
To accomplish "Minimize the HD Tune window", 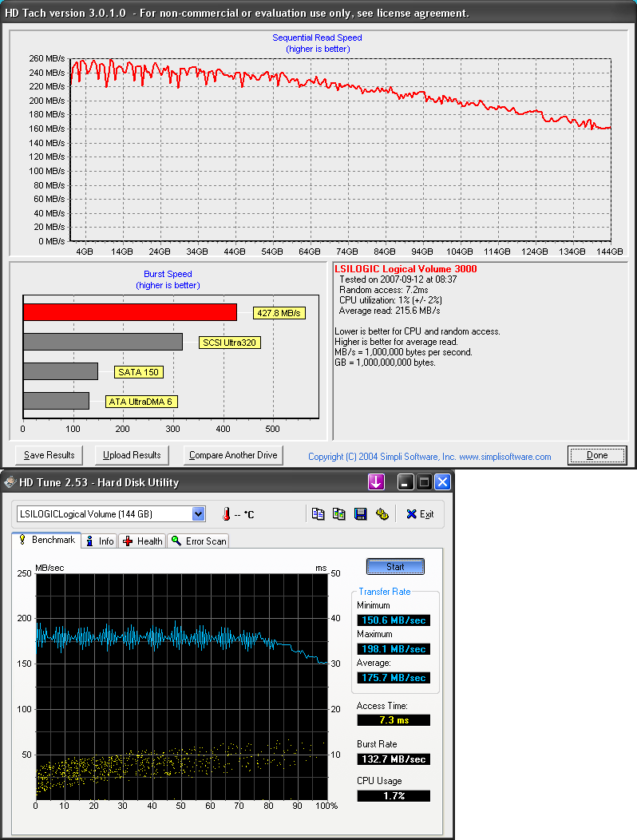I will click(406, 482).
